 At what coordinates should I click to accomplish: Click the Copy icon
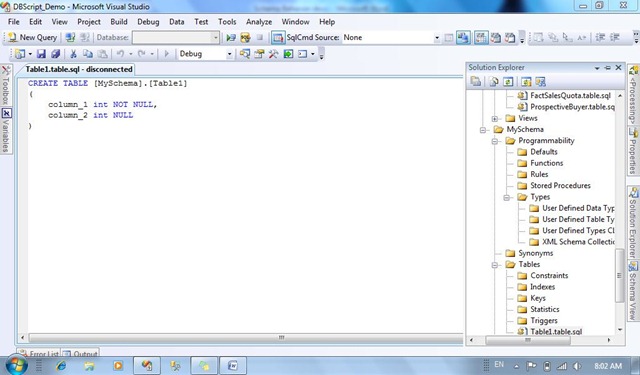[x=88, y=54]
